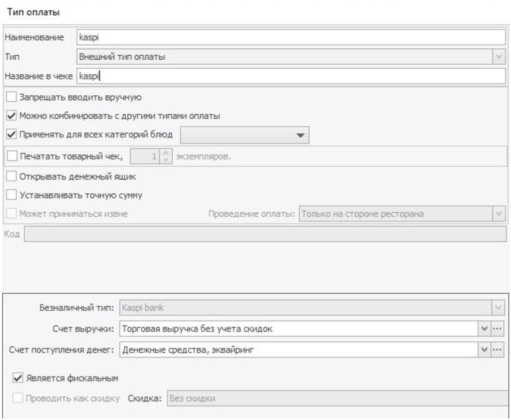
Task: Open ellipsis button next to Счет выручки
Action: (497, 329)
